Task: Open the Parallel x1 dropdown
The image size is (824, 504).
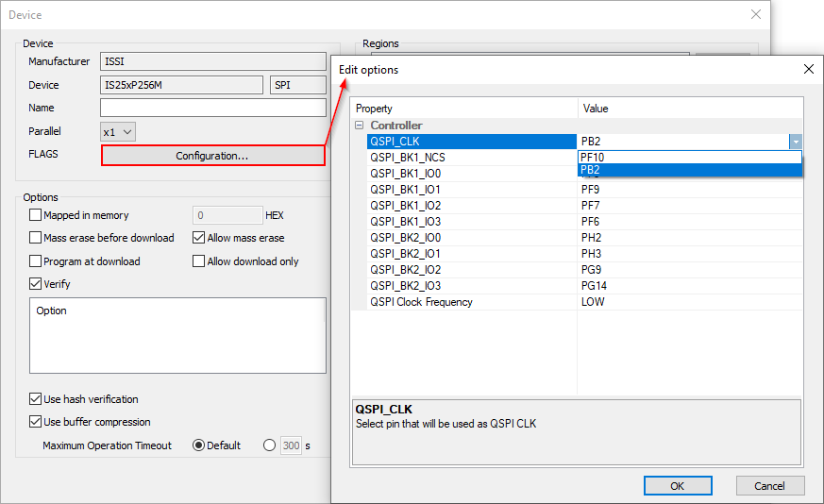Action: (119, 131)
